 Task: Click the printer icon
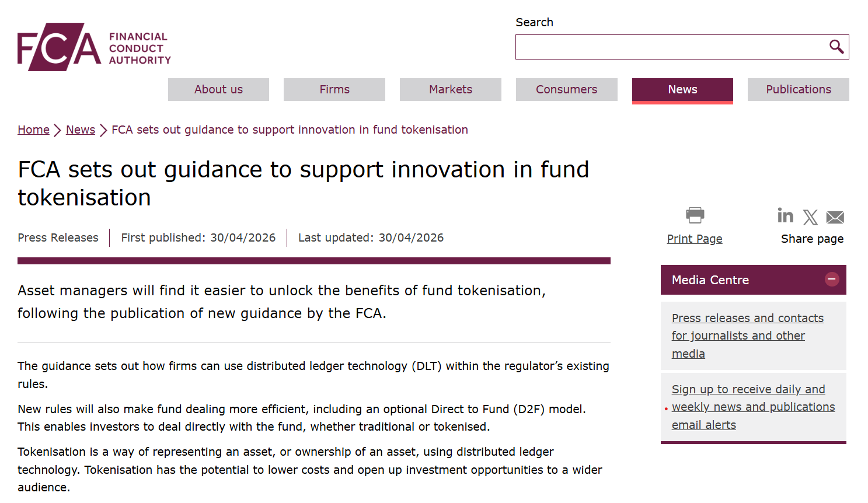point(695,215)
